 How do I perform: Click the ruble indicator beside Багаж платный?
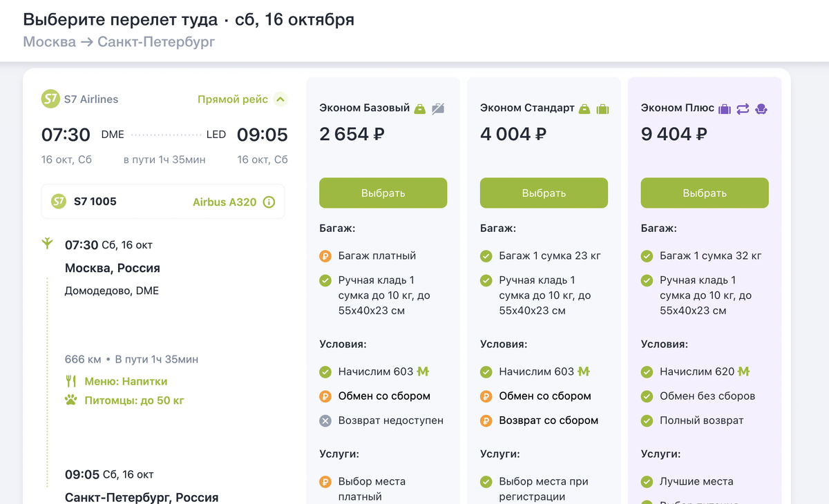point(325,255)
